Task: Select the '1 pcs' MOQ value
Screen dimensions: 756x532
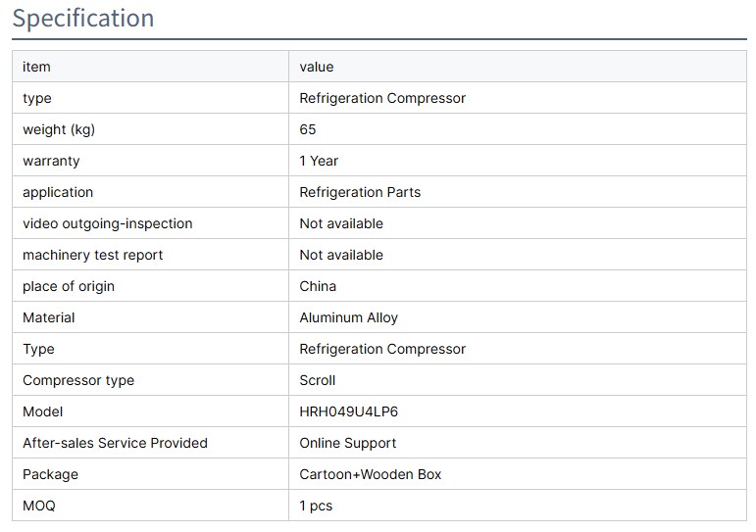Action: [x=316, y=506]
